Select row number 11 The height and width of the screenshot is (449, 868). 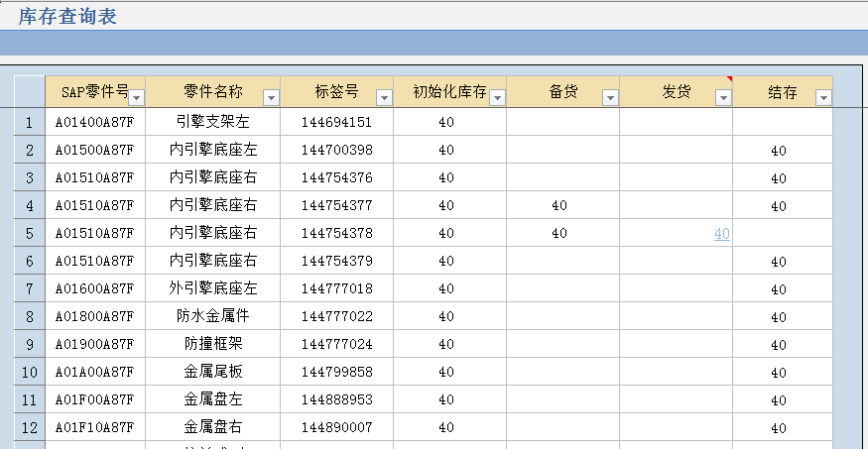point(30,399)
